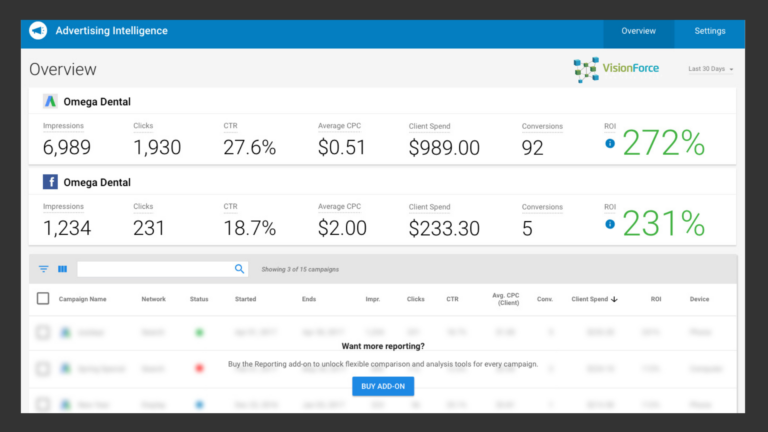Image resolution: width=768 pixels, height=432 pixels.
Task: Sort by Campaign Name column header
Action: 82,299
